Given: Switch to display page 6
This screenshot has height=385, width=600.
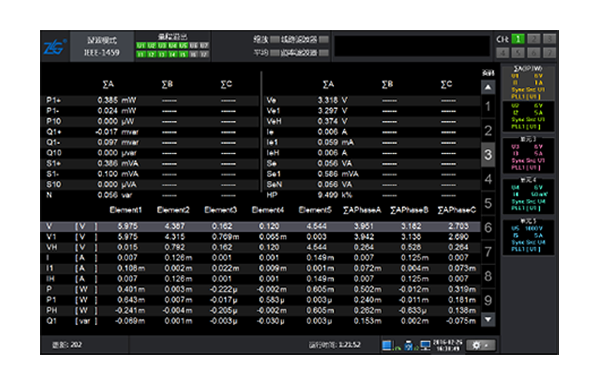Looking at the screenshot, I should click(x=488, y=227).
